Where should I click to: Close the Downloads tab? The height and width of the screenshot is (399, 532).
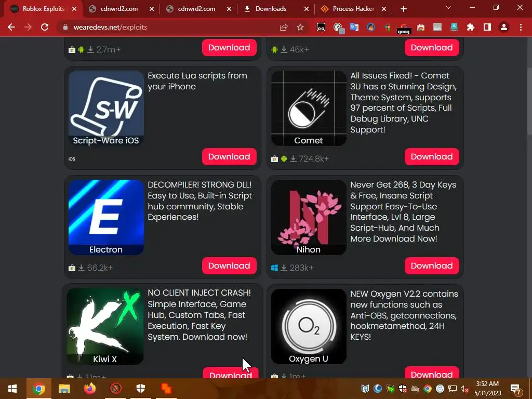click(307, 9)
